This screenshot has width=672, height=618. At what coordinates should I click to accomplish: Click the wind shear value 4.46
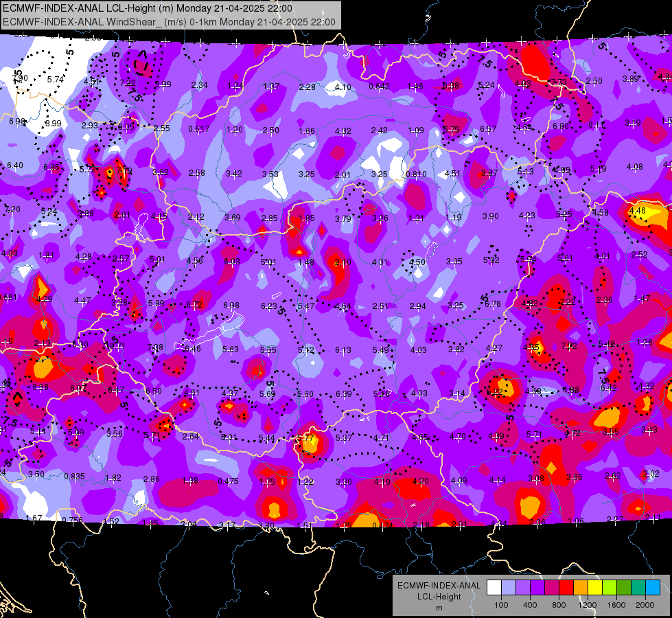tap(637, 211)
